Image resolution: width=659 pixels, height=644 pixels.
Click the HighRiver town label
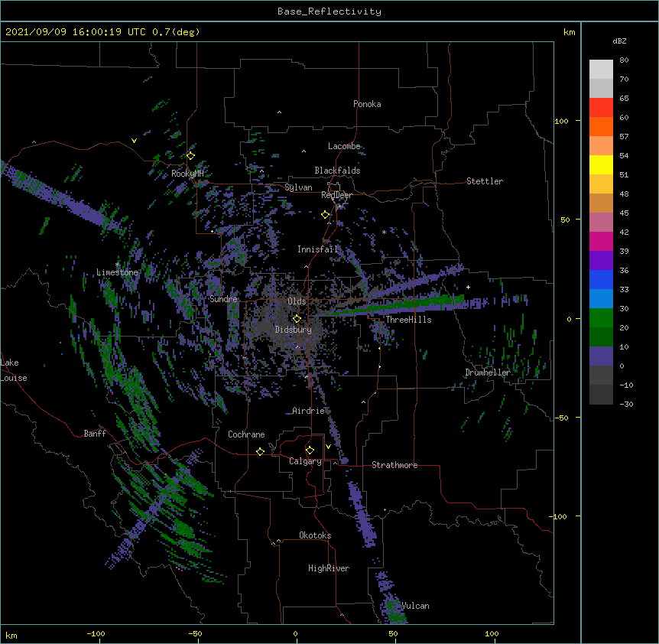point(329,568)
